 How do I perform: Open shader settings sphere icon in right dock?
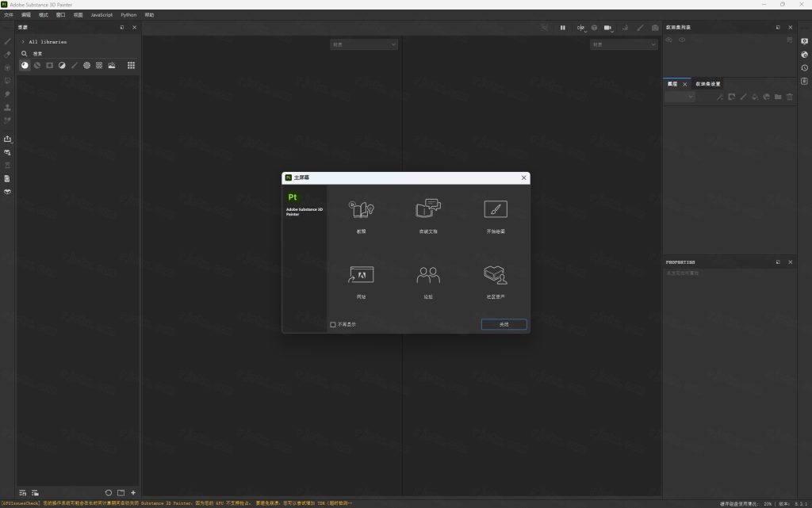point(804,55)
